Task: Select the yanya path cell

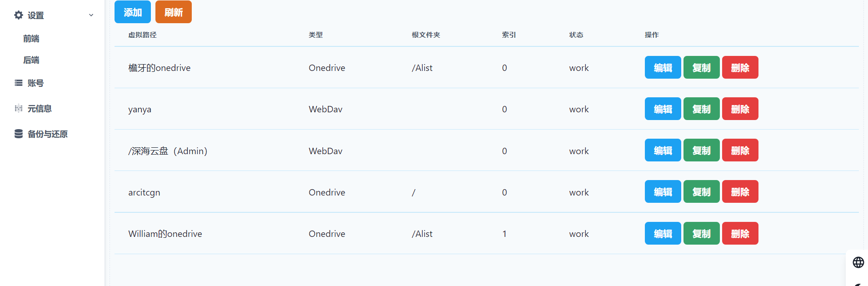Action: pyautogui.click(x=140, y=110)
